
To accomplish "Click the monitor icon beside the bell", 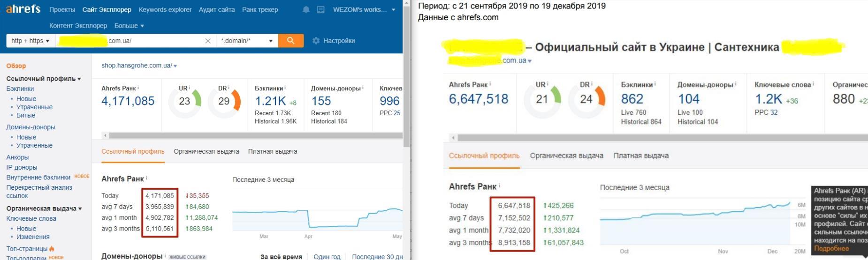I will [x=321, y=9].
